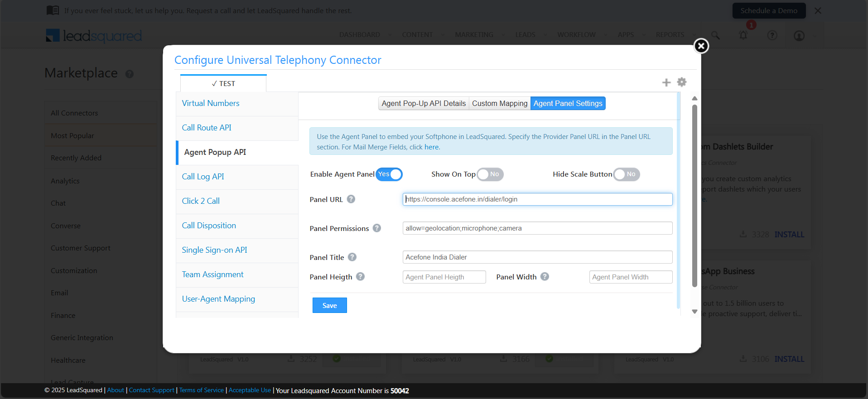This screenshot has width=868, height=399.
Task: Open Virtual Numbers section
Action: (237, 103)
